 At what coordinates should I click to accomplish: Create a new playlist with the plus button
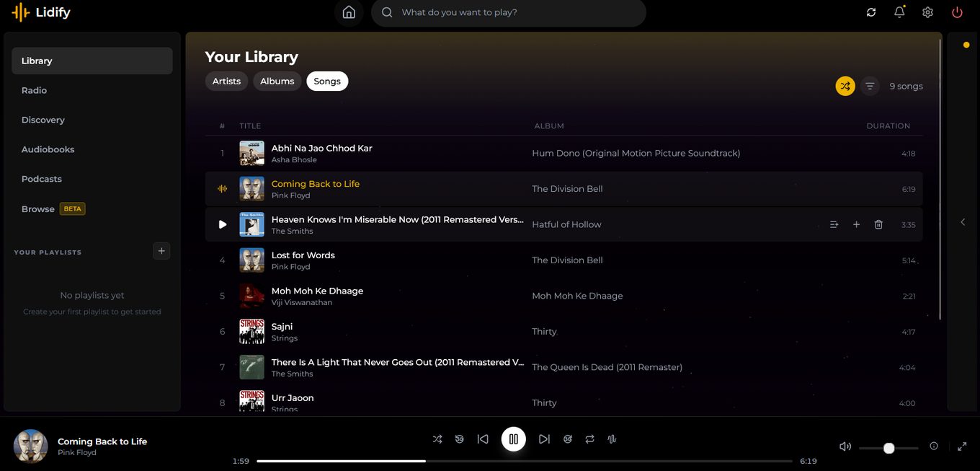point(161,251)
